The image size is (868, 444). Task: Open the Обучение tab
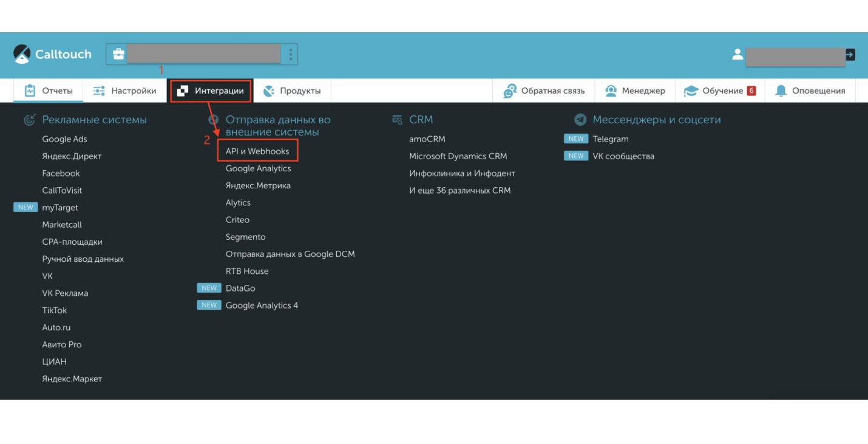click(x=719, y=91)
